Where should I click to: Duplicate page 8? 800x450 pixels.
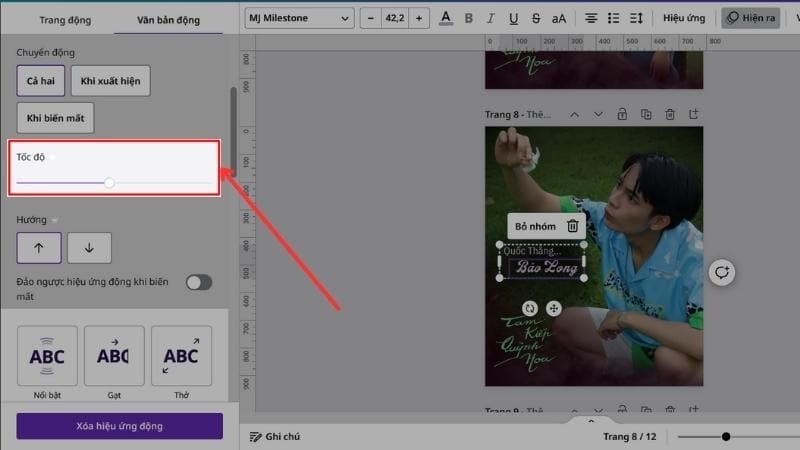646,115
